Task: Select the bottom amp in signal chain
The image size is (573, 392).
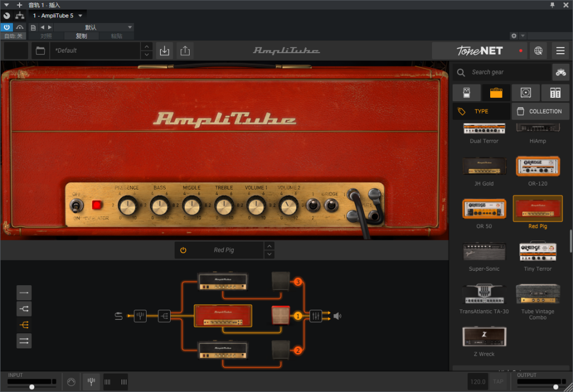Action: (x=223, y=350)
